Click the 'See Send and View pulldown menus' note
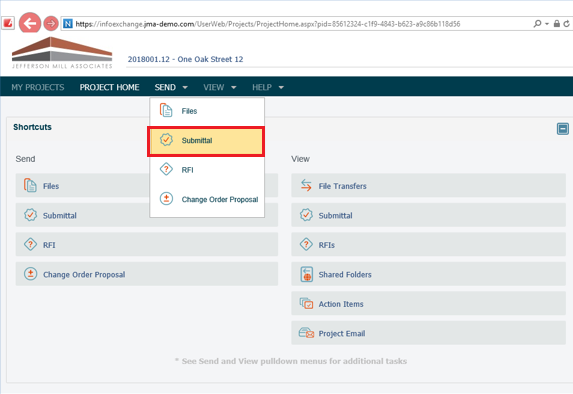 pos(291,361)
